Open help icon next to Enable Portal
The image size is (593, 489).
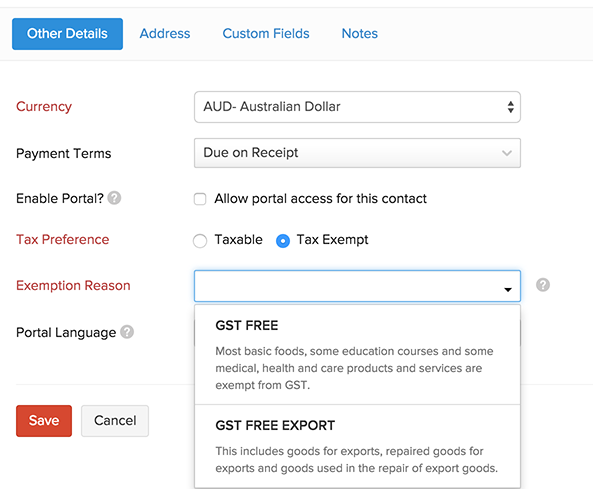click(x=114, y=198)
